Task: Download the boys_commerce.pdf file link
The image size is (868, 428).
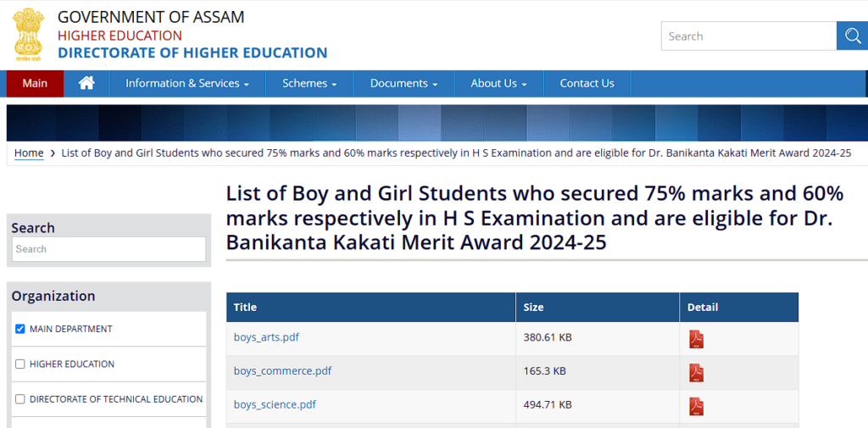Action: click(282, 371)
